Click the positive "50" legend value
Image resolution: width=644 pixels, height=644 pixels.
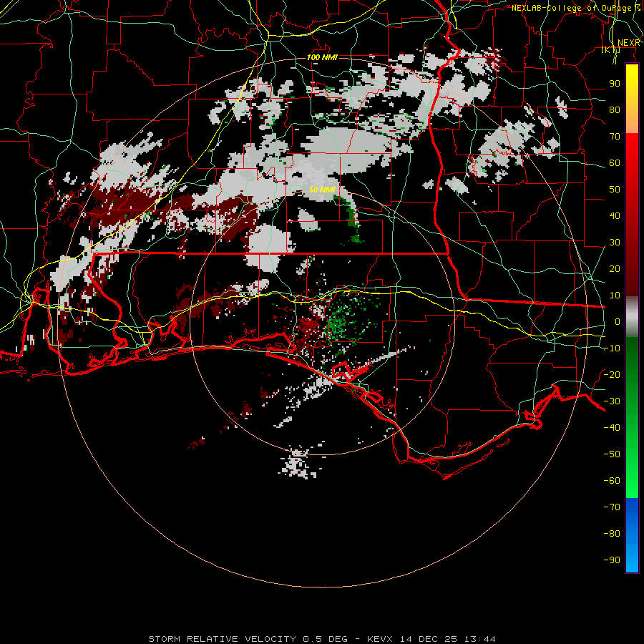(x=615, y=190)
